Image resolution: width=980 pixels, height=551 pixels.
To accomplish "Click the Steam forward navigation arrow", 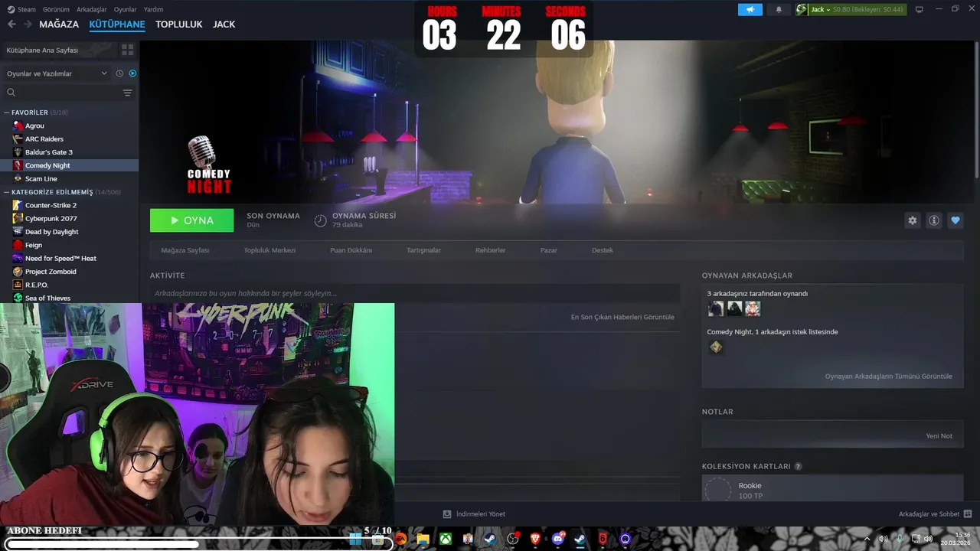I will [28, 24].
